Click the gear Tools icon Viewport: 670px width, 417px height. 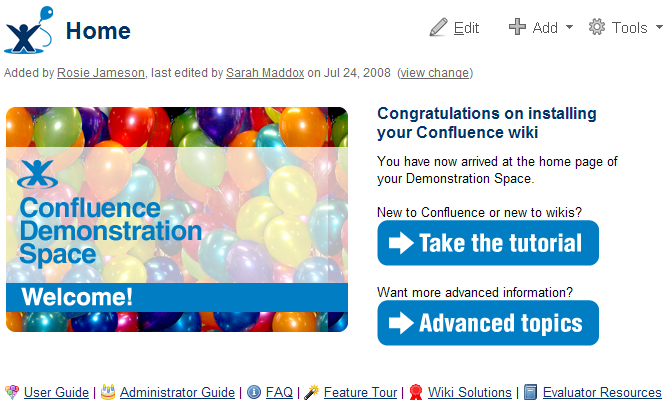coord(597,27)
